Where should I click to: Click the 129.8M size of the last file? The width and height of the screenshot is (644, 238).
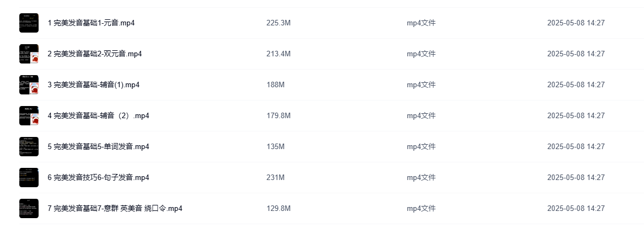[x=278, y=209]
